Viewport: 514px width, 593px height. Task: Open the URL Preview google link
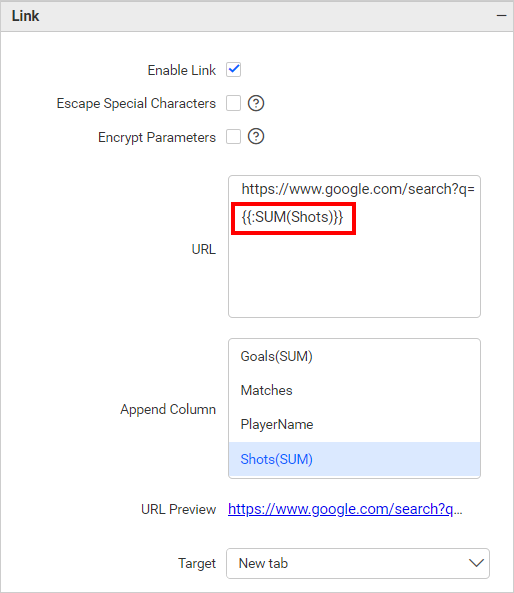tap(345, 509)
